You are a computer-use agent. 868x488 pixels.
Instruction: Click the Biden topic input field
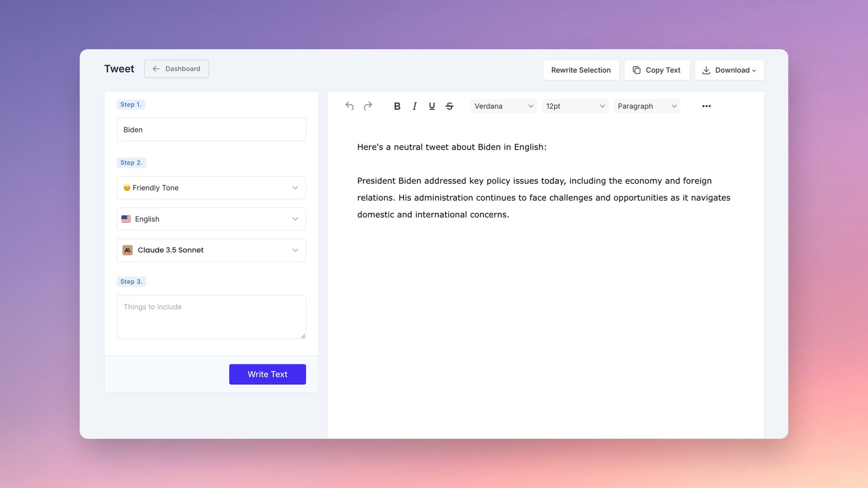click(x=211, y=129)
